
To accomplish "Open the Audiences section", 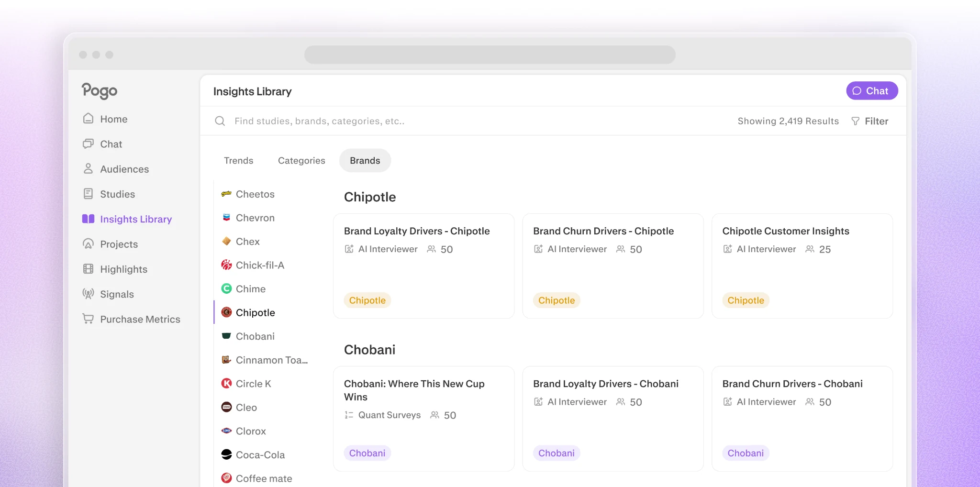I will tap(115, 169).
